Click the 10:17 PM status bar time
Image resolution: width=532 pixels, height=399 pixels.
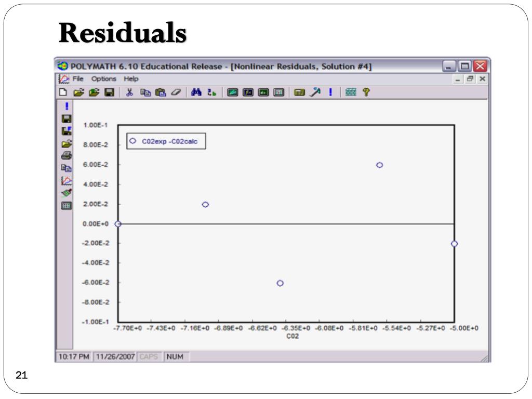point(74,356)
